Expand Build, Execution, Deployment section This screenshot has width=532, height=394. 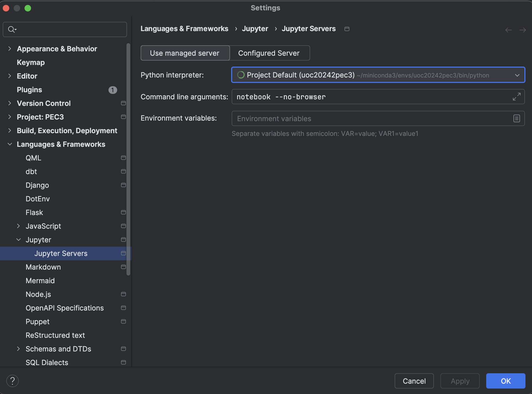tap(10, 130)
